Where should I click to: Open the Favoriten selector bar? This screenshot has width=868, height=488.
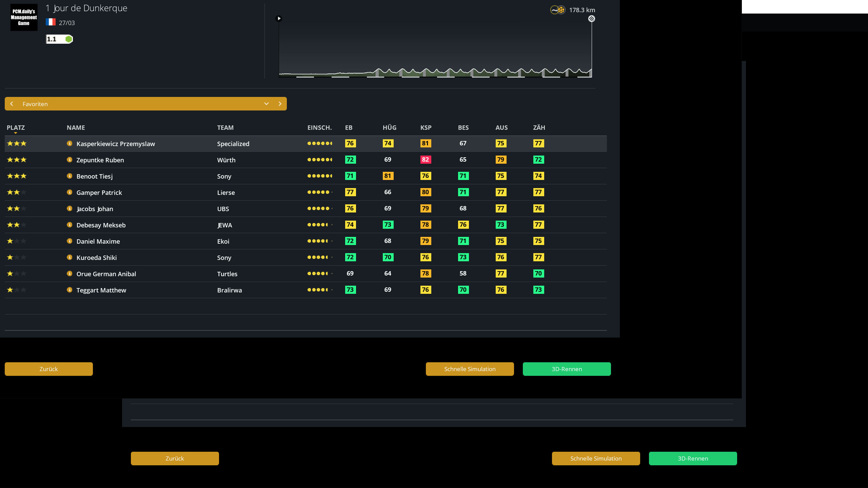146,104
